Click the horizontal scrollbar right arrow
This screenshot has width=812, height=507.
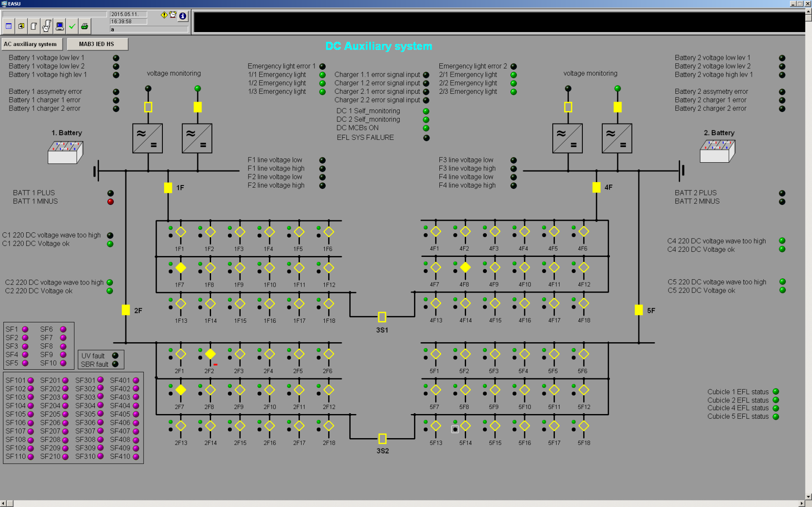point(802,504)
